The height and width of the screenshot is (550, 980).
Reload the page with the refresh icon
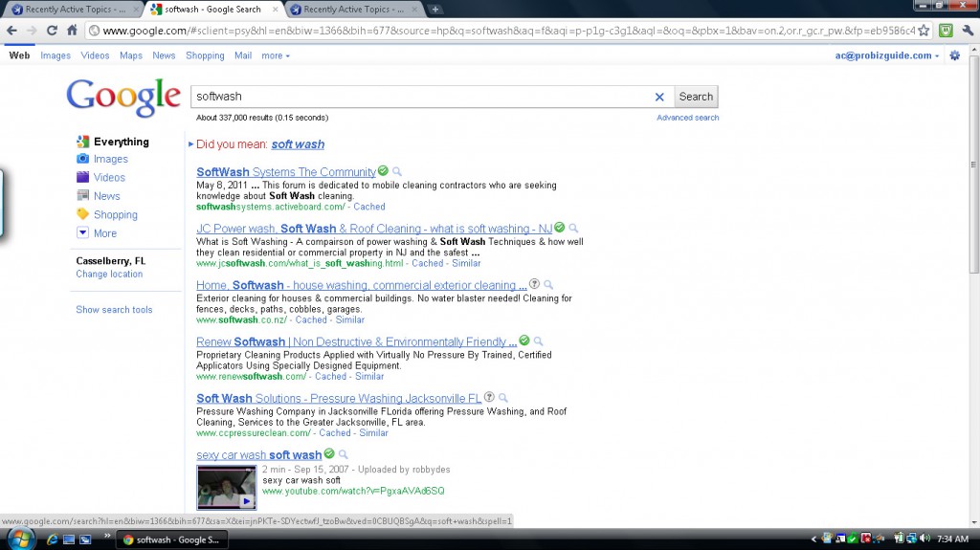[52, 30]
